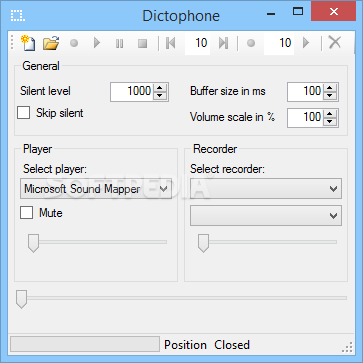Increase Silent level with up arrow

click(160, 88)
